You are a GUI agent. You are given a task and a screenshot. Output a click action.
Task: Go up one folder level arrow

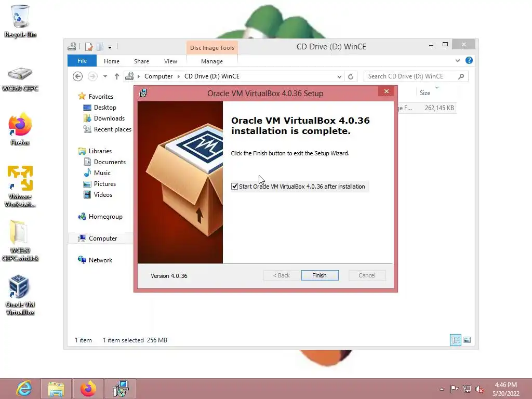pos(117,76)
